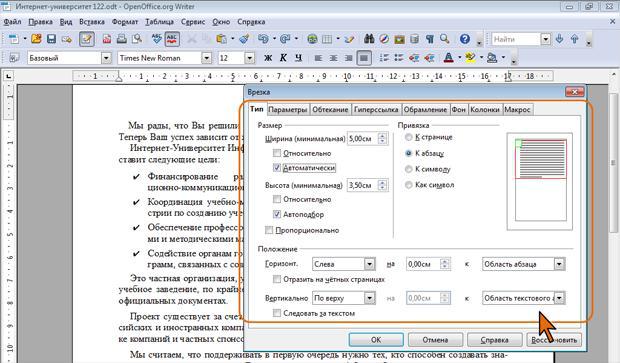Open Times New Roman font dropdown
The image size is (620, 363).
(206, 58)
